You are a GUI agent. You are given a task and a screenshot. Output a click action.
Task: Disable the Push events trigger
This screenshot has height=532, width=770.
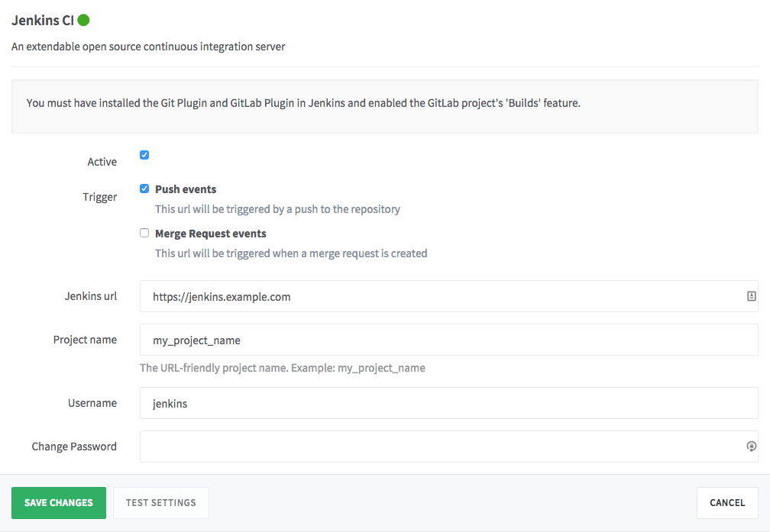click(144, 188)
